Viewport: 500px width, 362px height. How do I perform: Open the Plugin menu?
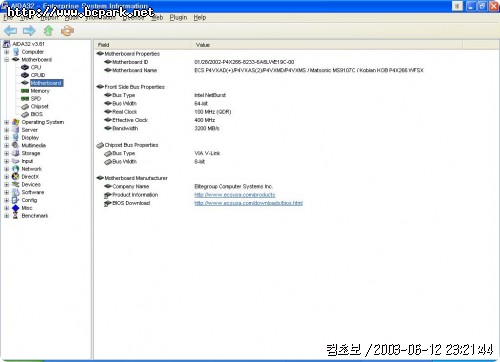tap(178, 17)
